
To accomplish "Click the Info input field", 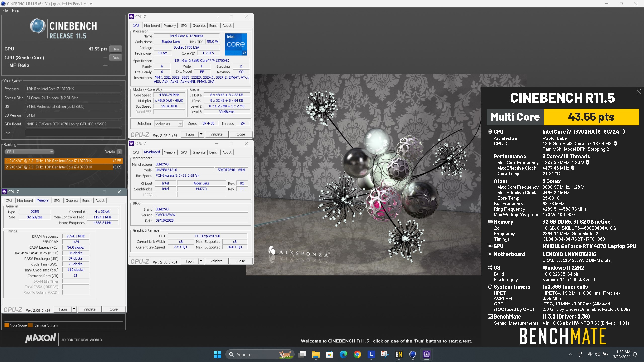I will 73,133.
